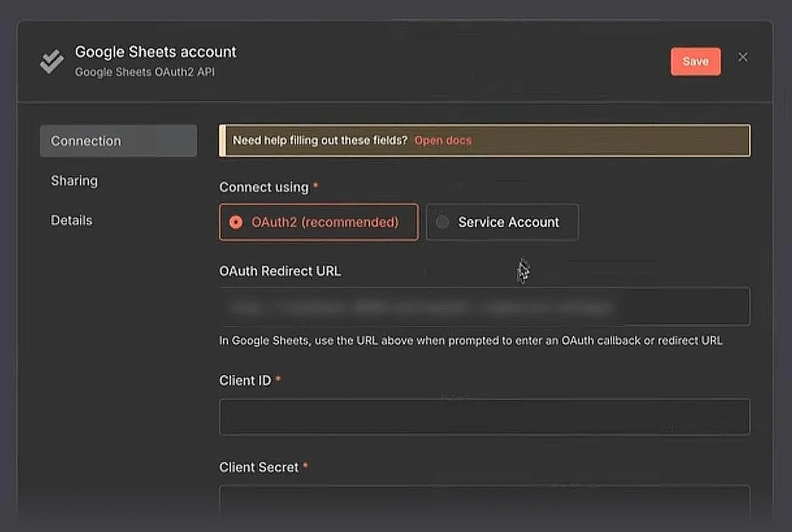Click the Google Sheets account header icon
Screen dimensions: 792x532
(x=51, y=61)
